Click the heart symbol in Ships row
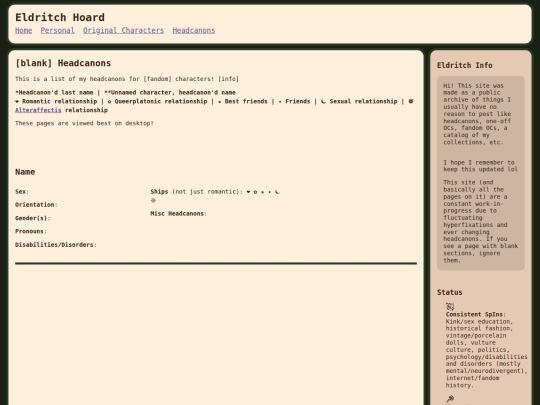 pyautogui.click(x=248, y=192)
